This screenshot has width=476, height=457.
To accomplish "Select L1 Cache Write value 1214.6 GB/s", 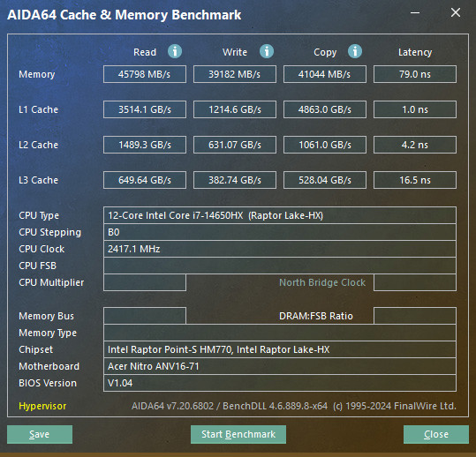I will tap(235, 109).
